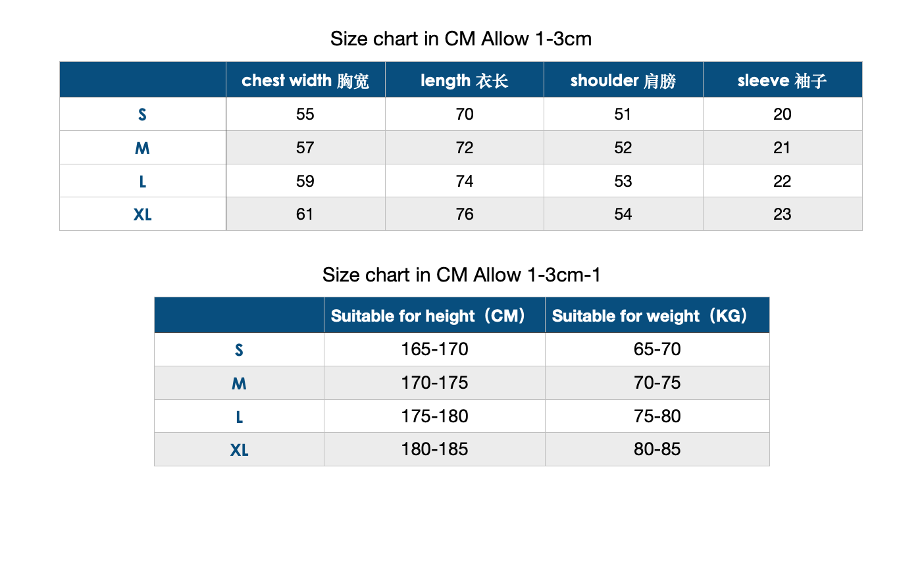924x567 pixels.
Task: Select the height range cell 165-170
Action: pos(434,349)
